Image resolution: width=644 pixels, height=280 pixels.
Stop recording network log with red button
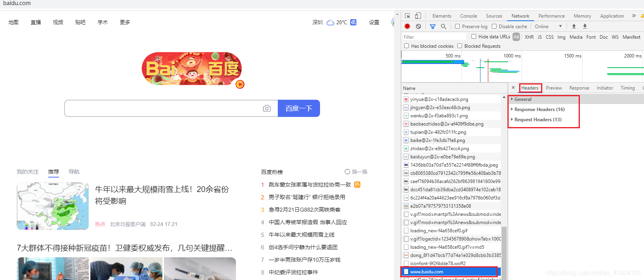(x=407, y=26)
